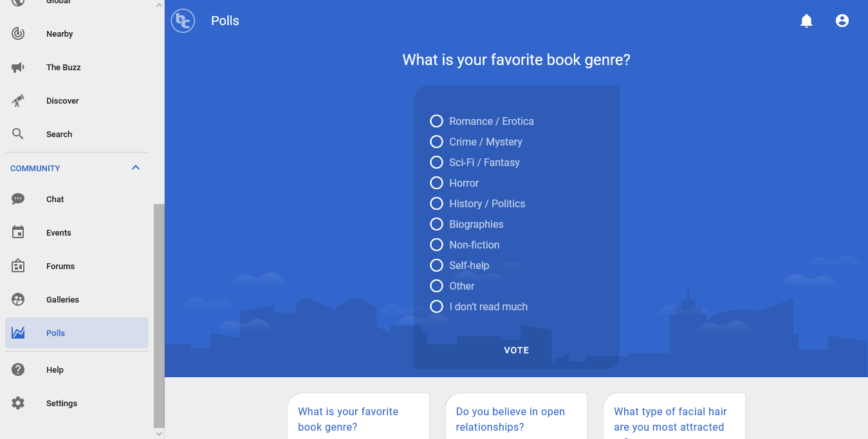Collapse the Community section chevron
This screenshot has height=439, width=868.
(136, 167)
